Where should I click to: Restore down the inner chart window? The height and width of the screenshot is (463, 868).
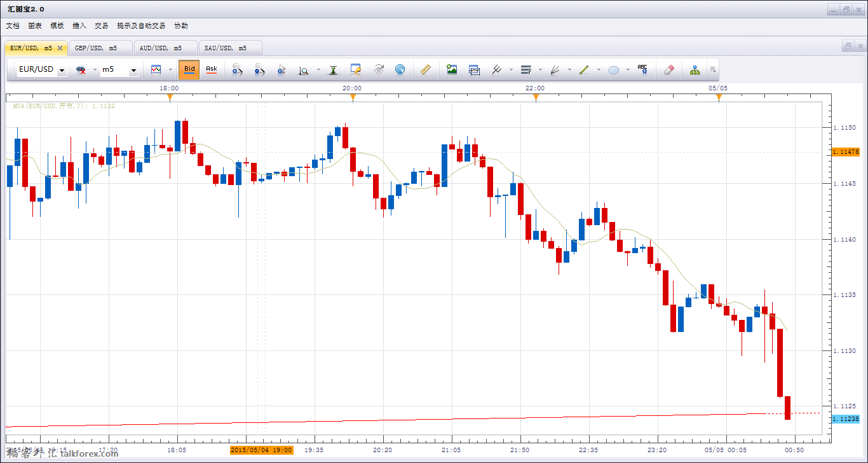point(848,46)
